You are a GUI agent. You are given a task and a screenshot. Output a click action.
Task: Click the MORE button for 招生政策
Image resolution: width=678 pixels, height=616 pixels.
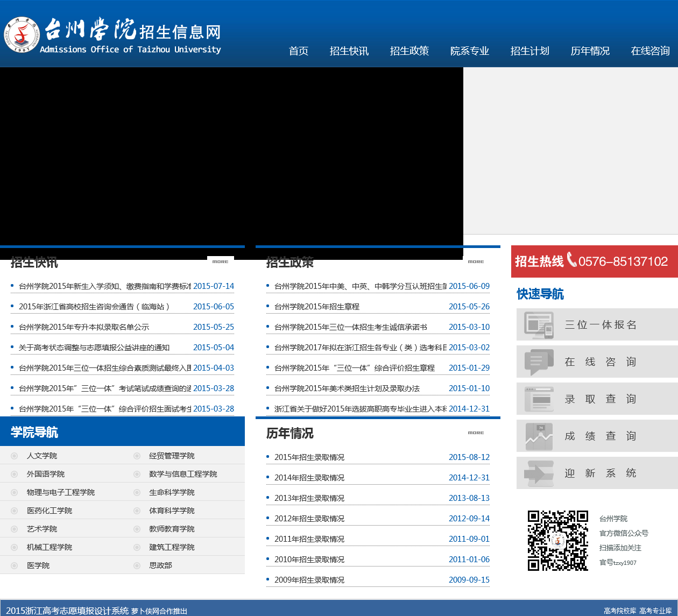tap(476, 261)
